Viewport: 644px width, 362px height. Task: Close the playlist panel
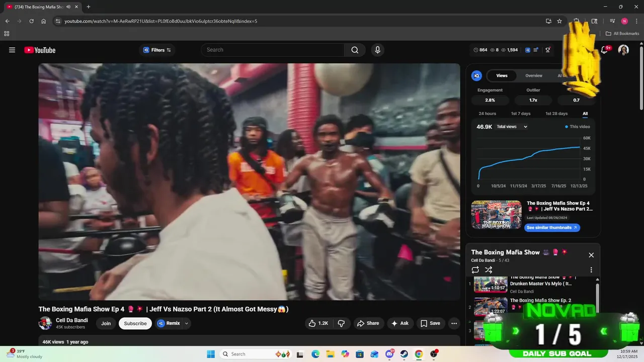tap(591, 255)
